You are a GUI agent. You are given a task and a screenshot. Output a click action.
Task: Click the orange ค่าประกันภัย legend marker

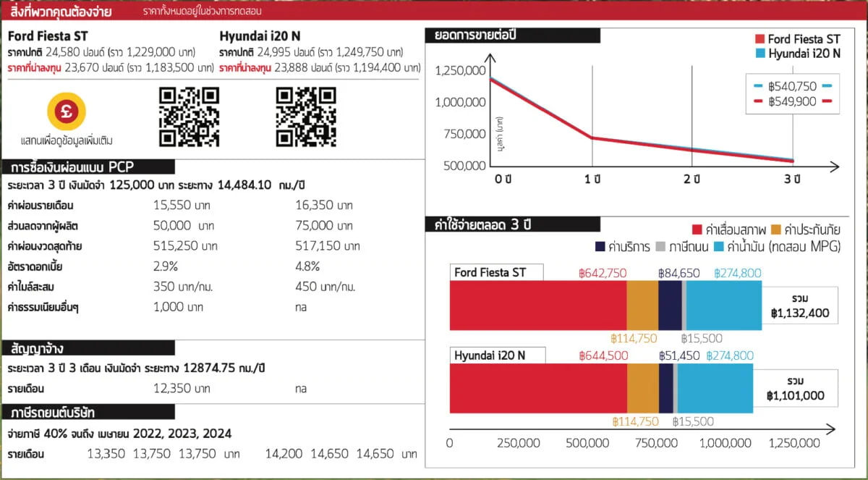(776, 230)
